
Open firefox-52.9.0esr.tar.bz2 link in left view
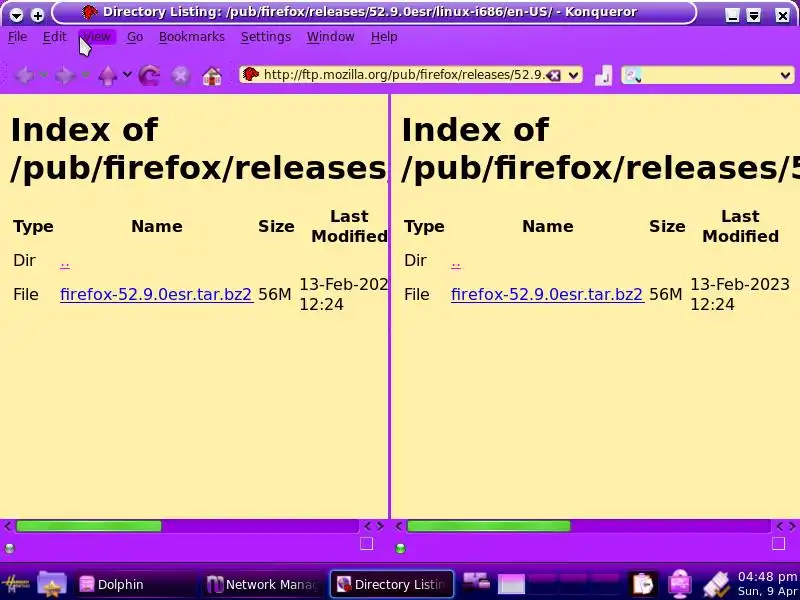point(156,294)
